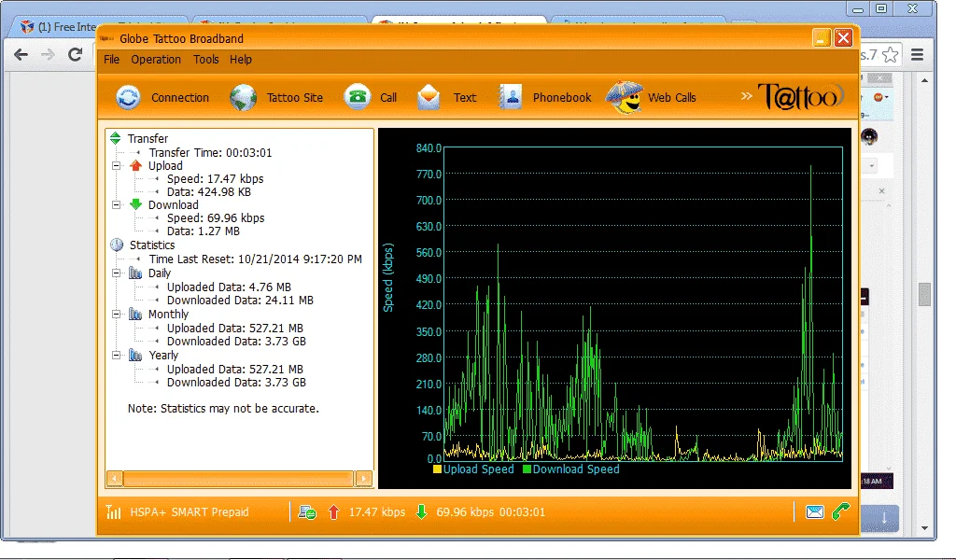The width and height of the screenshot is (956, 560).
Task: Click the browser Forward arrow
Action: pos(48,55)
